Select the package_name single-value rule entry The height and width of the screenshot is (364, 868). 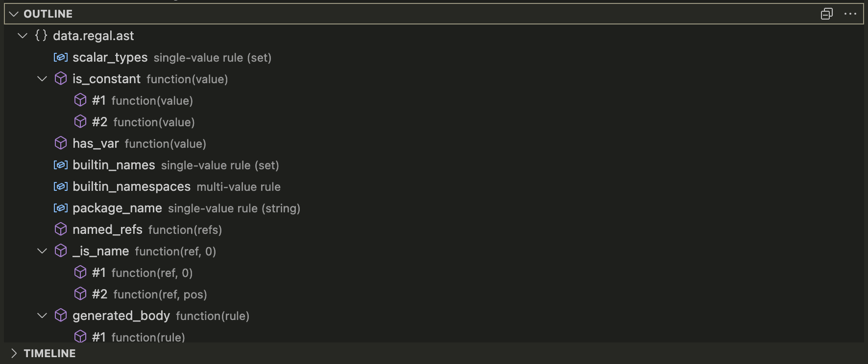(x=118, y=208)
